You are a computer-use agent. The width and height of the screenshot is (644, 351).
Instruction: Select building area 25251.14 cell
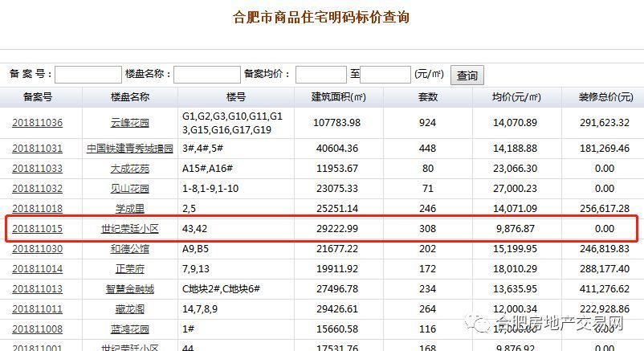(x=337, y=208)
